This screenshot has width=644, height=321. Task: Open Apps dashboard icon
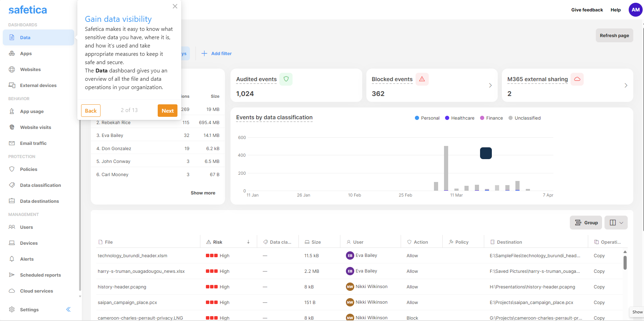[x=12, y=53]
